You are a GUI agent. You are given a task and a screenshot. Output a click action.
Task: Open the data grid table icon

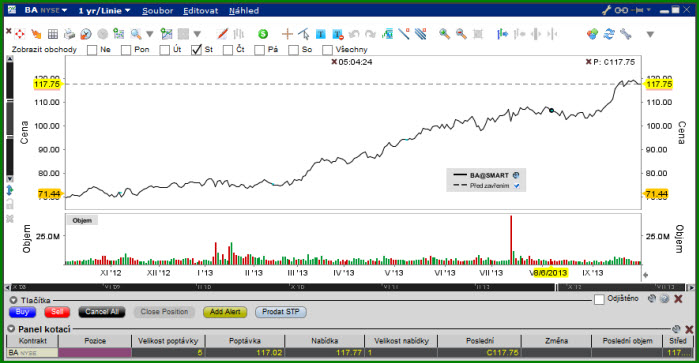coord(53,34)
